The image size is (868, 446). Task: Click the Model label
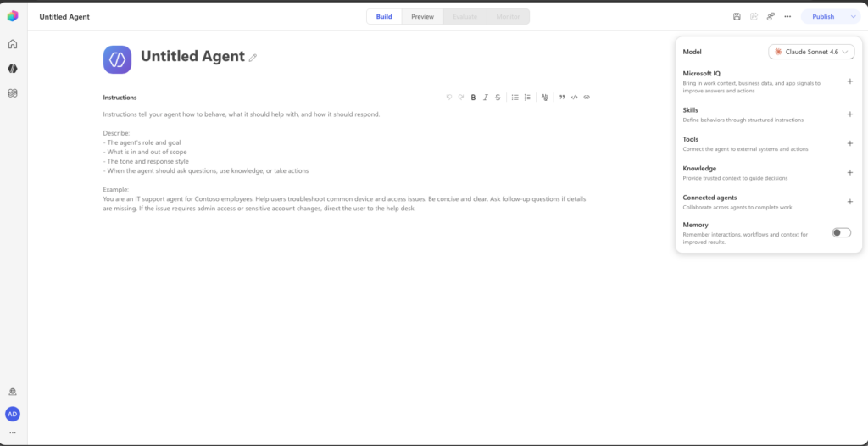692,52
